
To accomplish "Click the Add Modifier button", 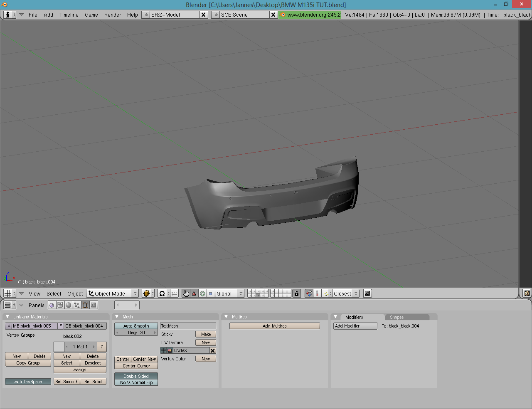I will 355,326.
